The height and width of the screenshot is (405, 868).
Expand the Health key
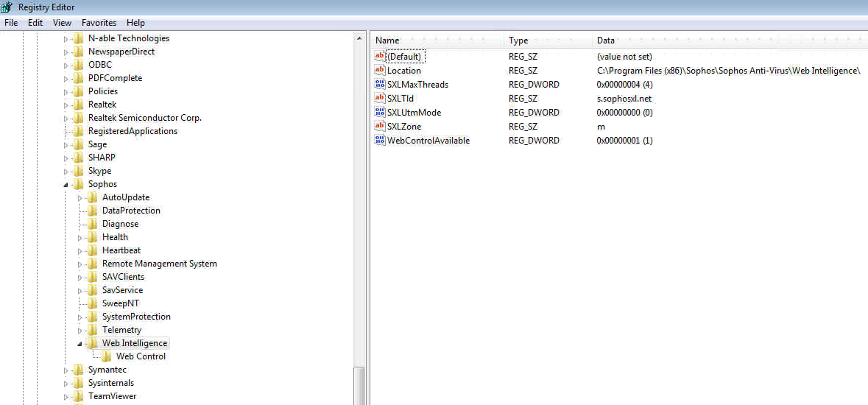tap(80, 238)
